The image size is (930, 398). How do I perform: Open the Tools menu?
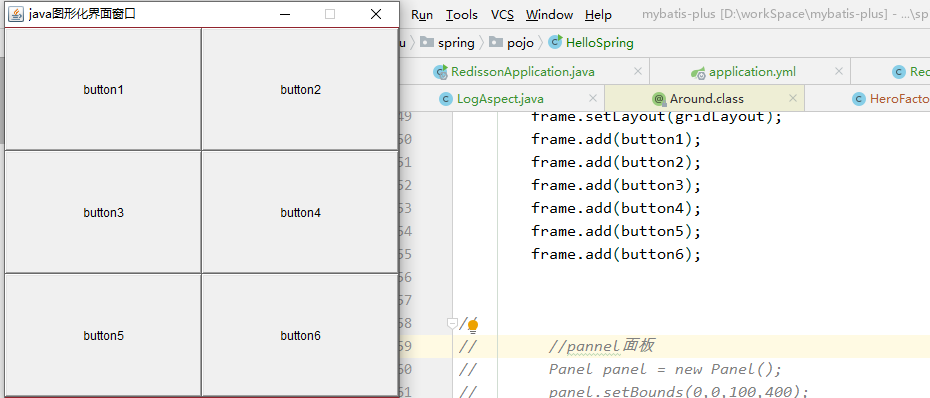461,15
